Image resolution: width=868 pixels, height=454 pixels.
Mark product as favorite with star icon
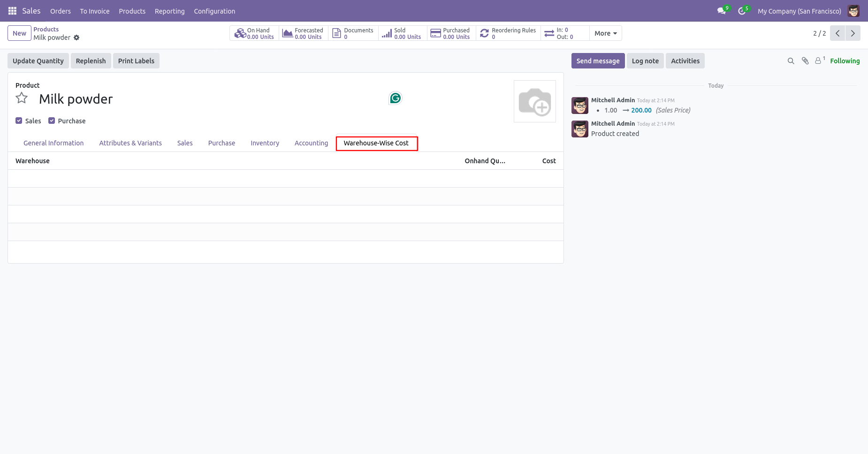pos(22,98)
